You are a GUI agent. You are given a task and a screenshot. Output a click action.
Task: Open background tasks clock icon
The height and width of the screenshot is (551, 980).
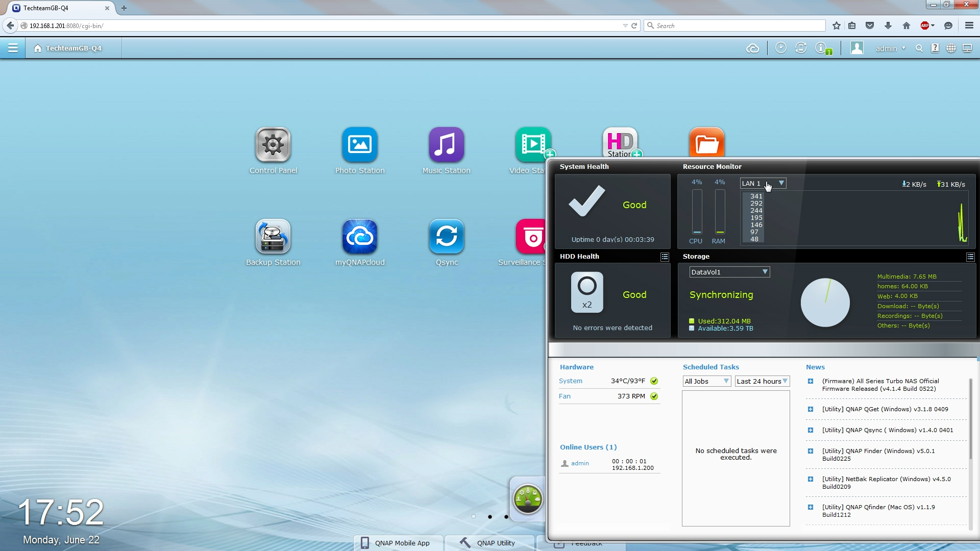(x=780, y=48)
